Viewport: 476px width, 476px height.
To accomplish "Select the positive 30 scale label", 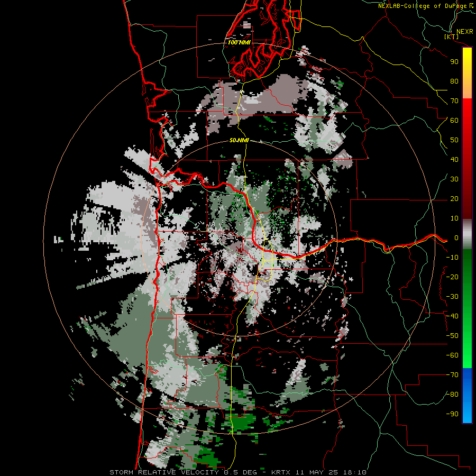I will (454, 179).
